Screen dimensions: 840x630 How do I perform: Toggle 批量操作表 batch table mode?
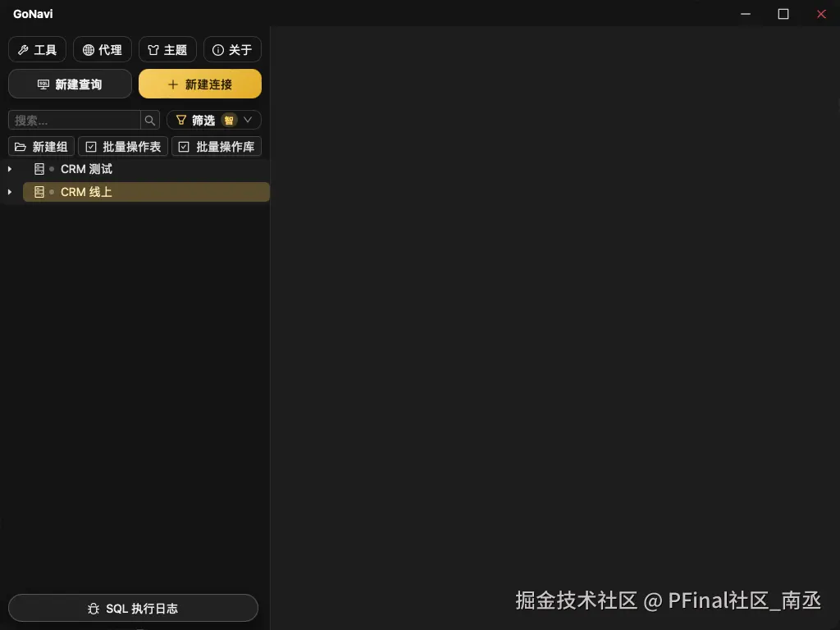[x=123, y=147]
